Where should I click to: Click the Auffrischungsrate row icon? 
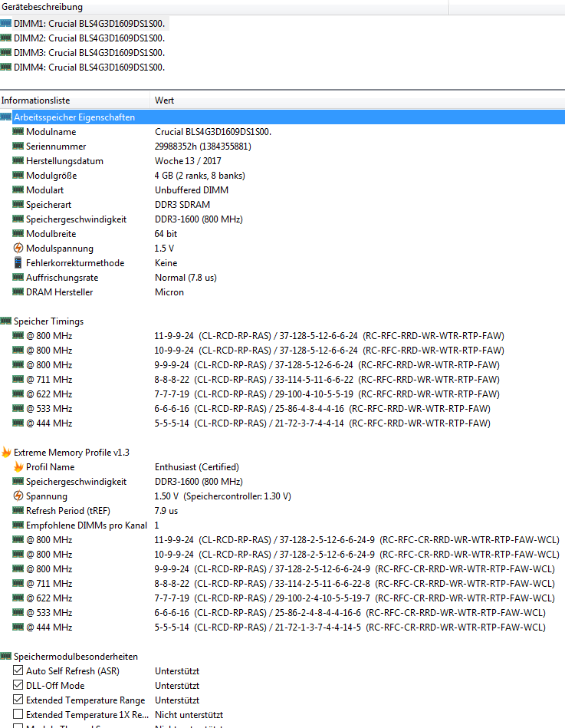pos(18,277)
